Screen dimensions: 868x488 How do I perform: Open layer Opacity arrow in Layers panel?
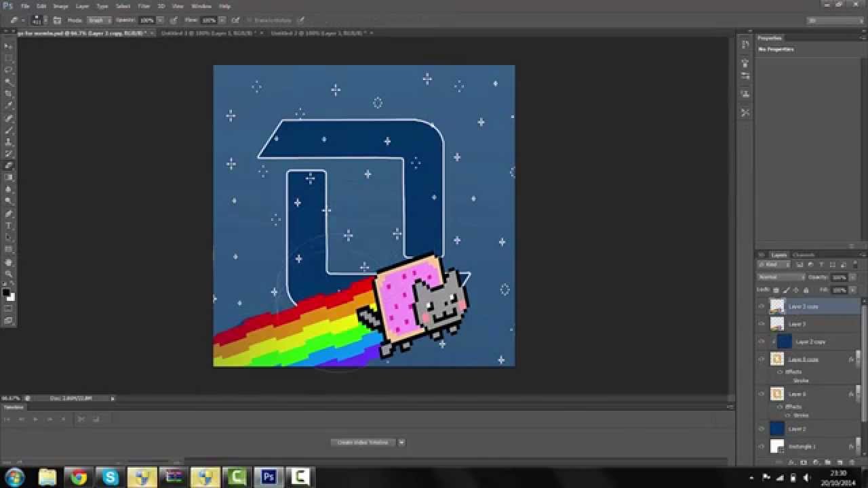click(852, 277)
